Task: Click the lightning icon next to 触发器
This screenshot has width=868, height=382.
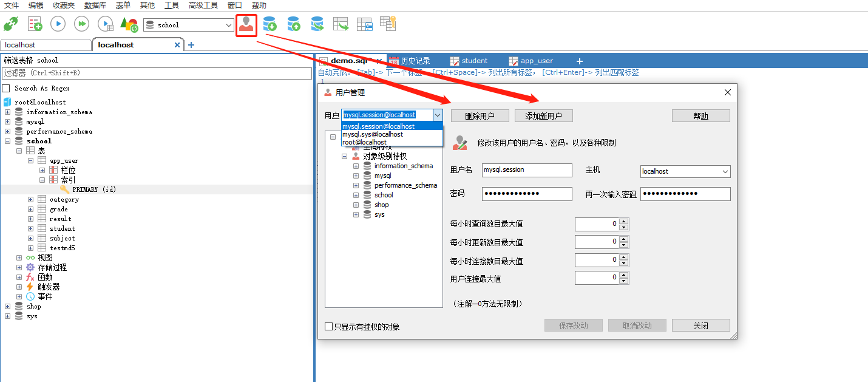Action: [x=30, y=287]
